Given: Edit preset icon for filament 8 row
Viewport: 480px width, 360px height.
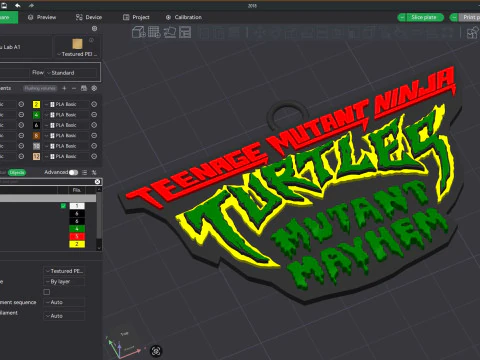Looking at the screenshot, I should coord(94,136).
